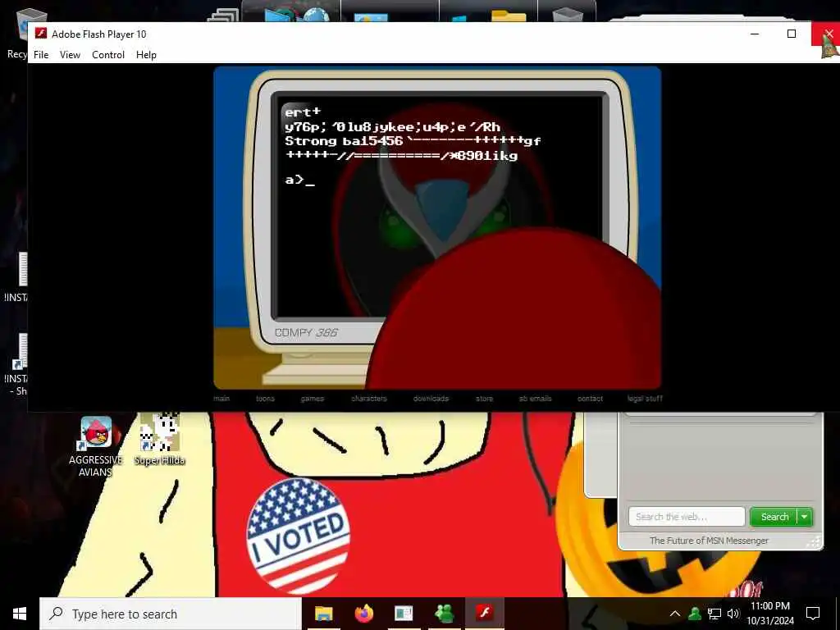
Task: Click the Compy 386 screen command prompt
Action: click(x=300, y=180)
